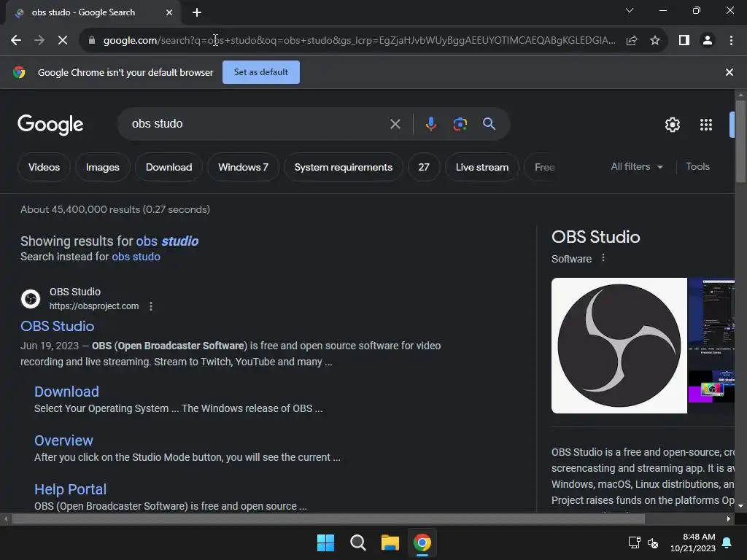747x560 pixels.
Task: Follow the Overview sitelink
Action: pos(63,440)
